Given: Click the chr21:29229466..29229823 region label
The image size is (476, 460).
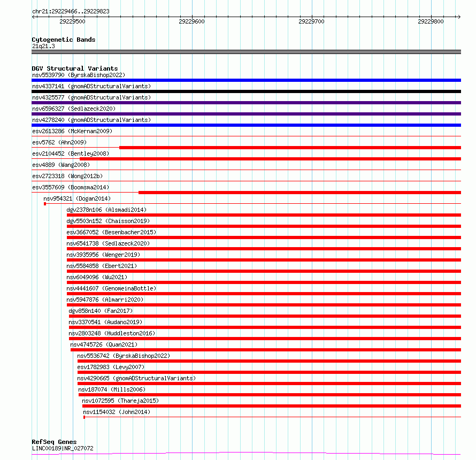Looking at the screenshot, I should (x=71, y=11).
